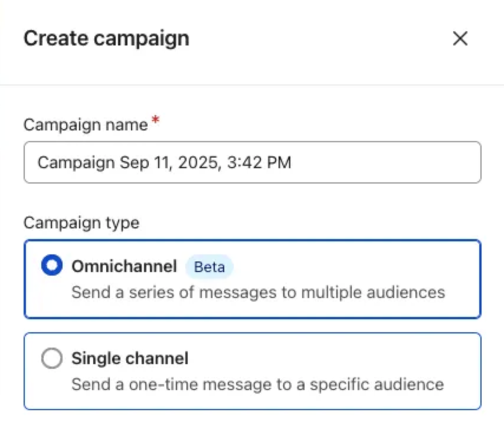Screen dimensions: 504x432
Task: Select the Single channel campaign card
Action: point(252,370)
